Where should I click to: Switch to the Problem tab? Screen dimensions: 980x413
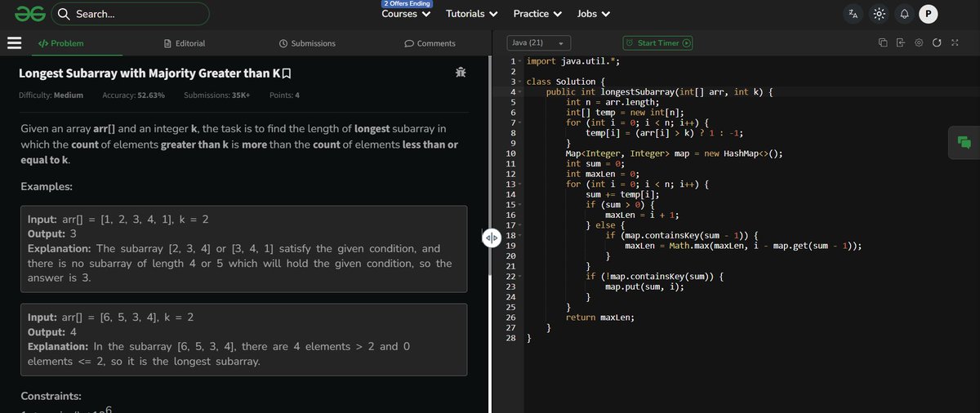[60, 43]
